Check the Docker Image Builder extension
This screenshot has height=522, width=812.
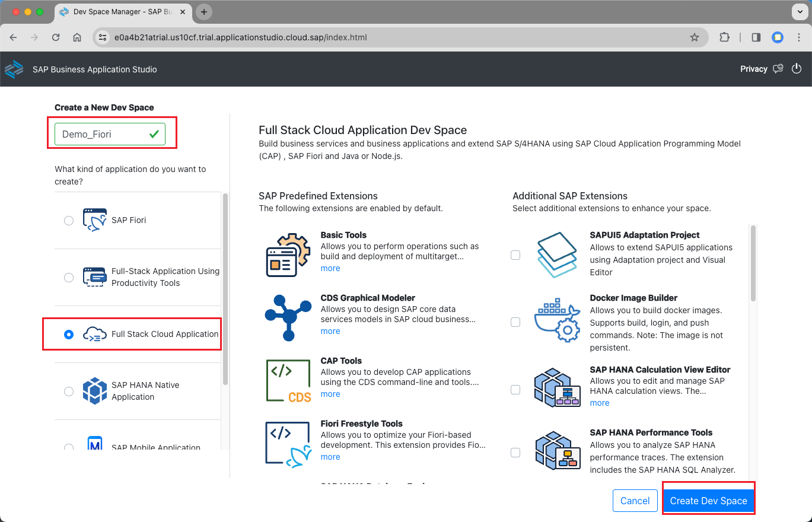coord(515,322)
